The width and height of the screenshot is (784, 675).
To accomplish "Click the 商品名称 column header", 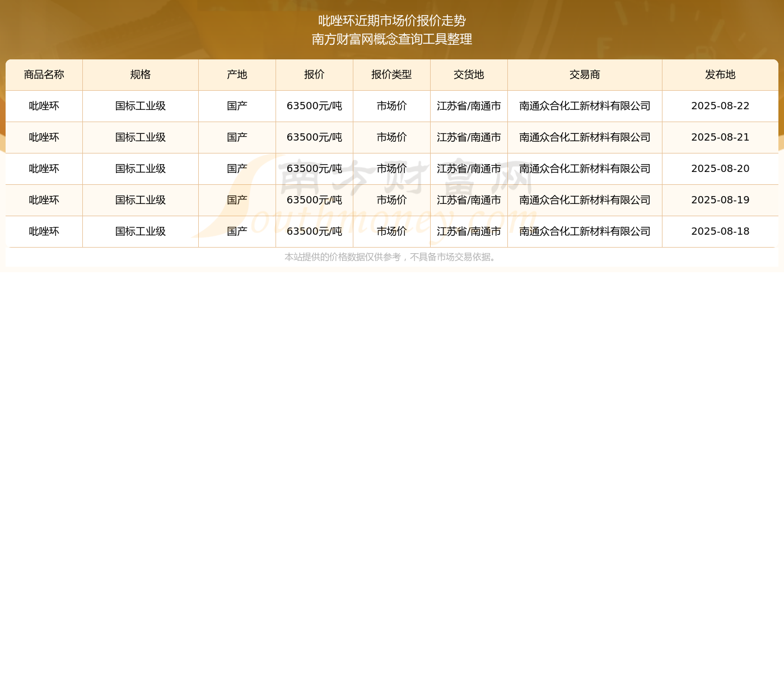I will tap(44, 75).
